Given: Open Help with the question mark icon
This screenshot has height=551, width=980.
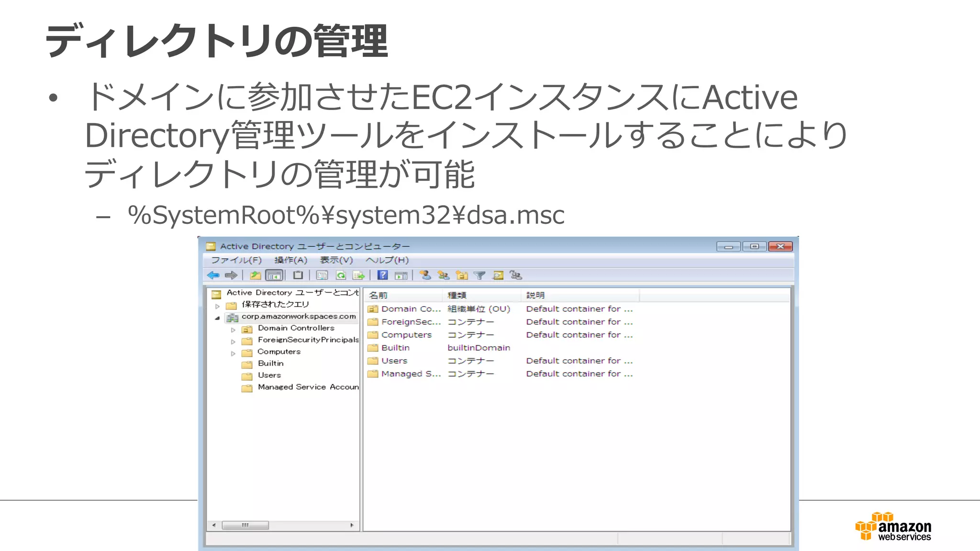Looking at the screenshot, I should [x=382, y=275].
